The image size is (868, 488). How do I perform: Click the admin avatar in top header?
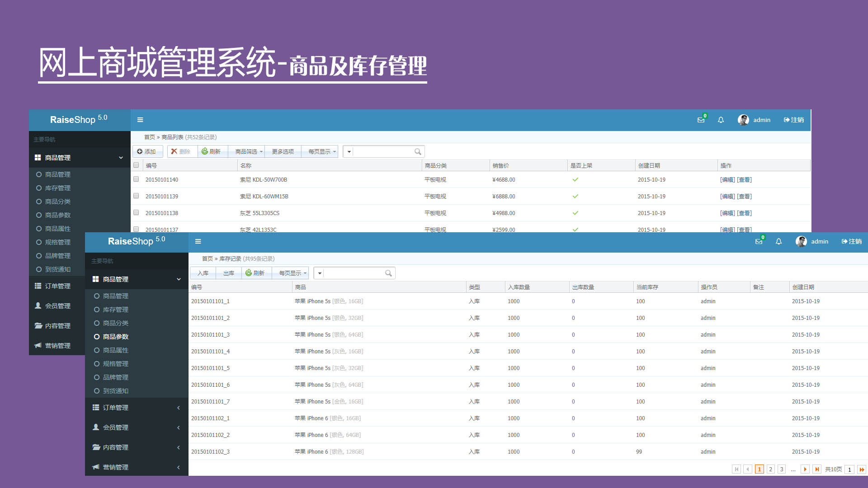[x=743, y=120]
